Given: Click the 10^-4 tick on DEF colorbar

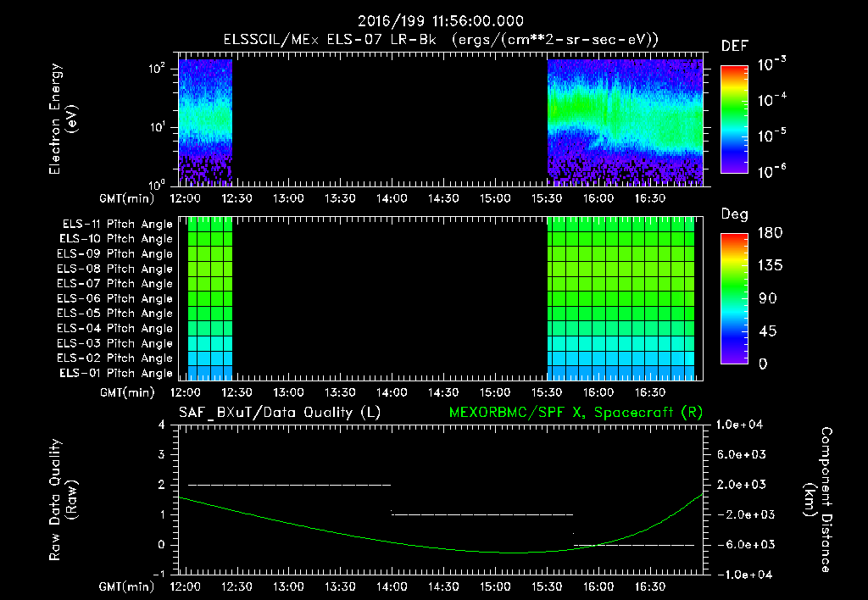Looking at the screenshot, I should [x=771, y=100].
